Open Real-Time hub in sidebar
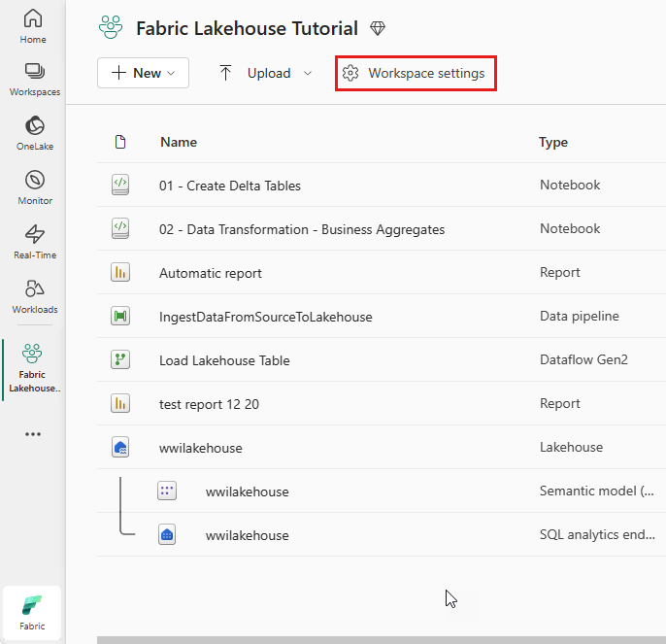 pyautogui.click(x=34, y=242)
